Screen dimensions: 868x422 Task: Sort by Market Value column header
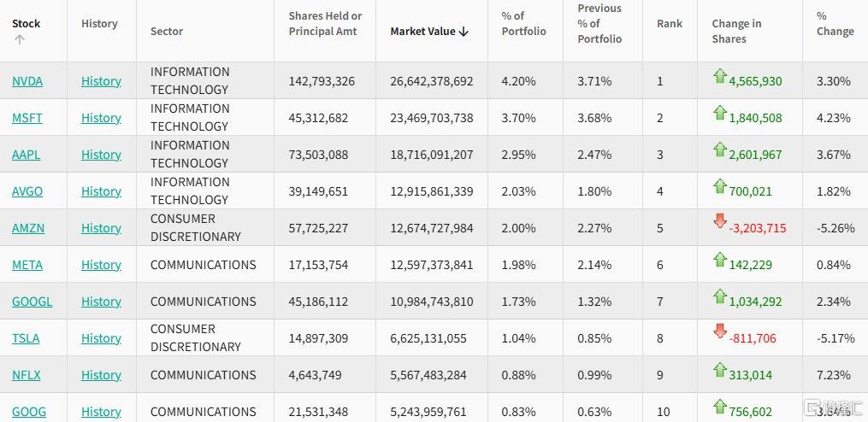pyautogui.click(x=429, y=32)
